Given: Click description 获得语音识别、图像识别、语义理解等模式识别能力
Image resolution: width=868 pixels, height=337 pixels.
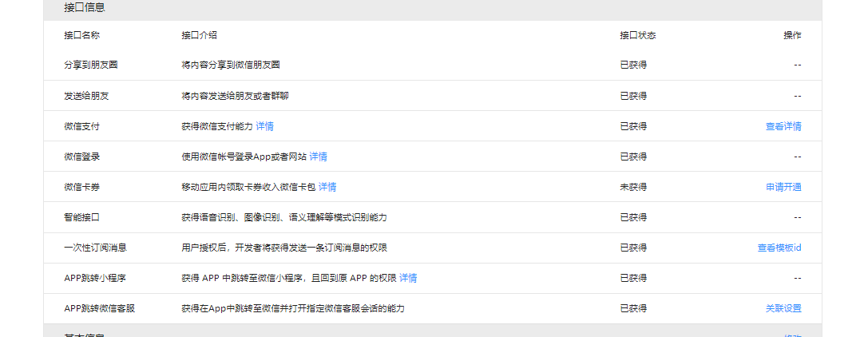Looking at the screenshot, I should 284,217.
